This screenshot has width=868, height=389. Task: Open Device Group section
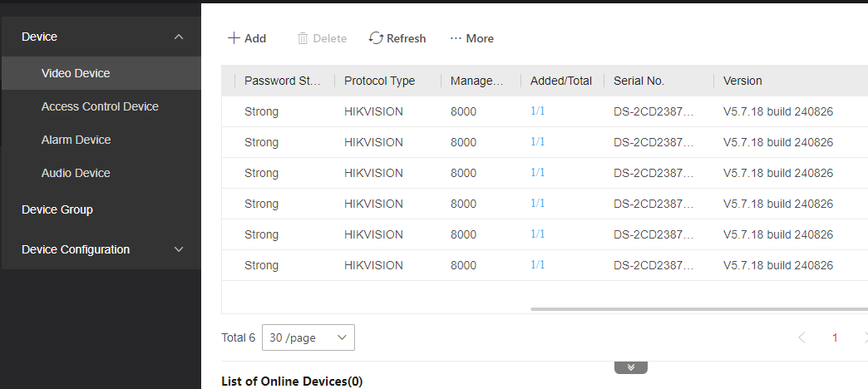pyautogui.click(x=57, y=209)
